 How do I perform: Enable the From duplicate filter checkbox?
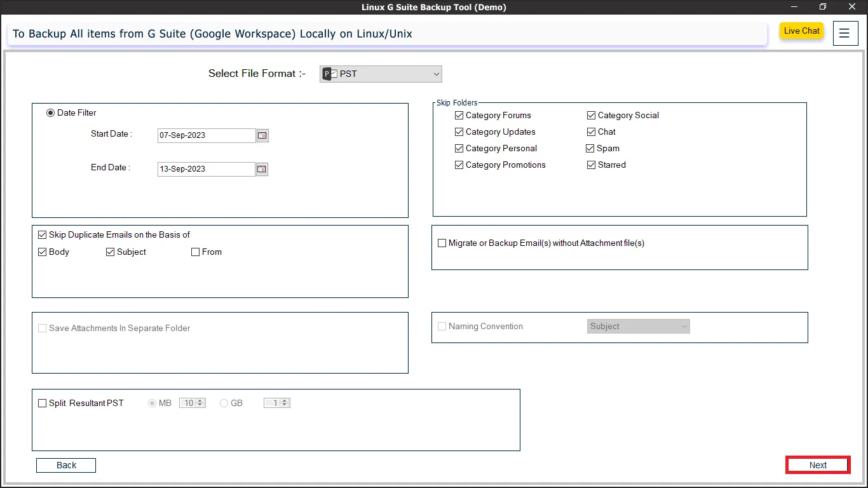[196, 252]
